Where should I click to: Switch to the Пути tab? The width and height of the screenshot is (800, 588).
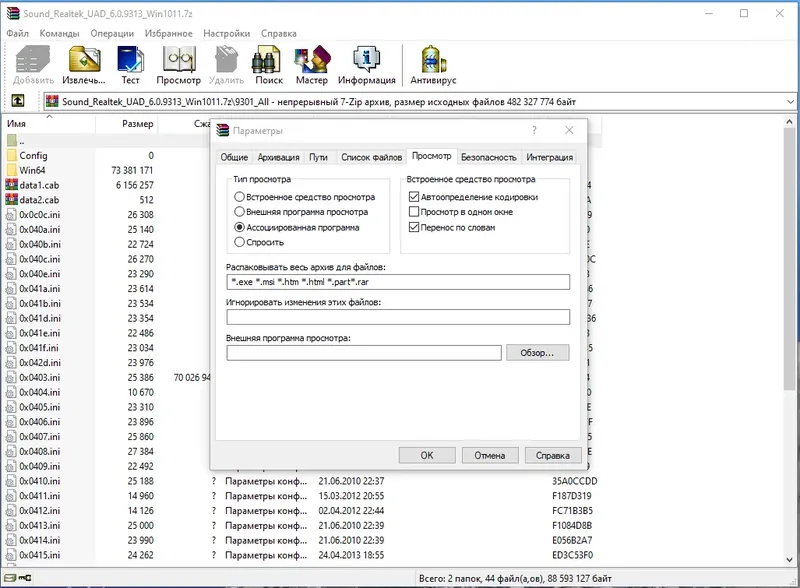click(318, 157)
